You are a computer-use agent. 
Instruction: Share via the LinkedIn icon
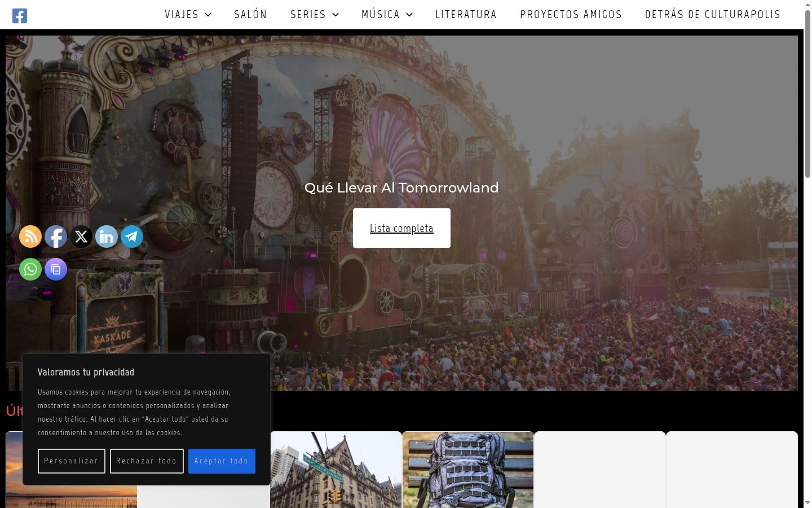point(107,237)
